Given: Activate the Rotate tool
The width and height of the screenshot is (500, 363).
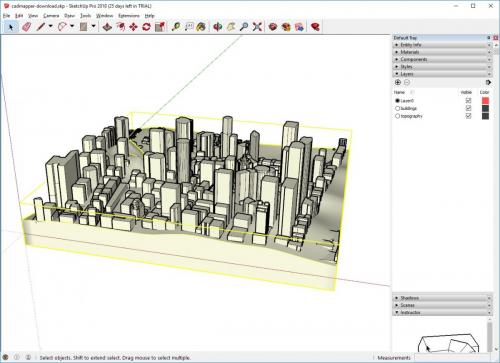Looking at the screenshot, I should (x=146, y=27).
